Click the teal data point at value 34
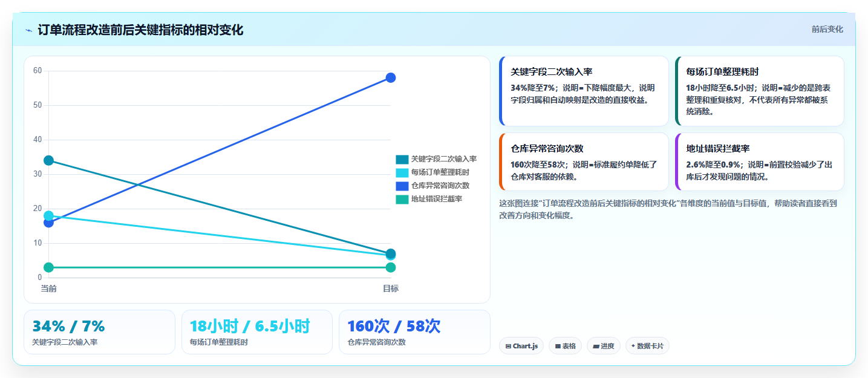Viewport: 868px width, 378px height. (x=49, y=160)
